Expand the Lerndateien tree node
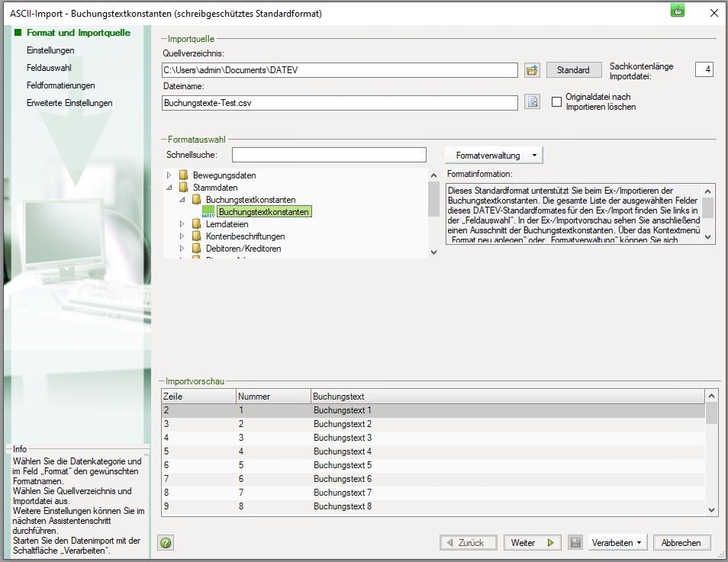The height and width of the screenshot is (562, 728). (x=182, y=223)
